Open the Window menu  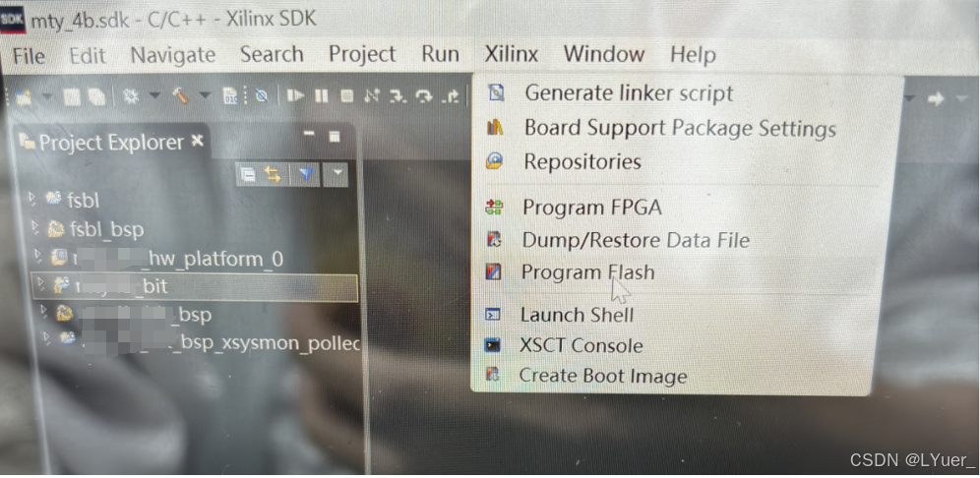click(604, 54)
